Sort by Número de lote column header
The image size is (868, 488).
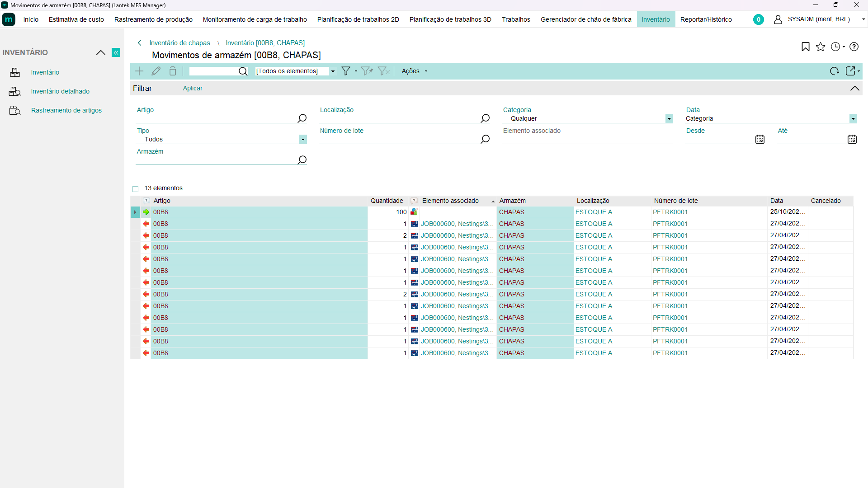click(676, 201)
